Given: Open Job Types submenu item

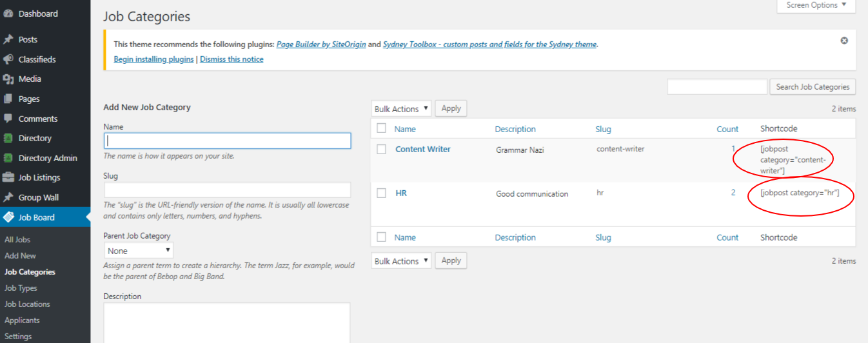Looking at the screenshot, I should [x=21, y=288].
